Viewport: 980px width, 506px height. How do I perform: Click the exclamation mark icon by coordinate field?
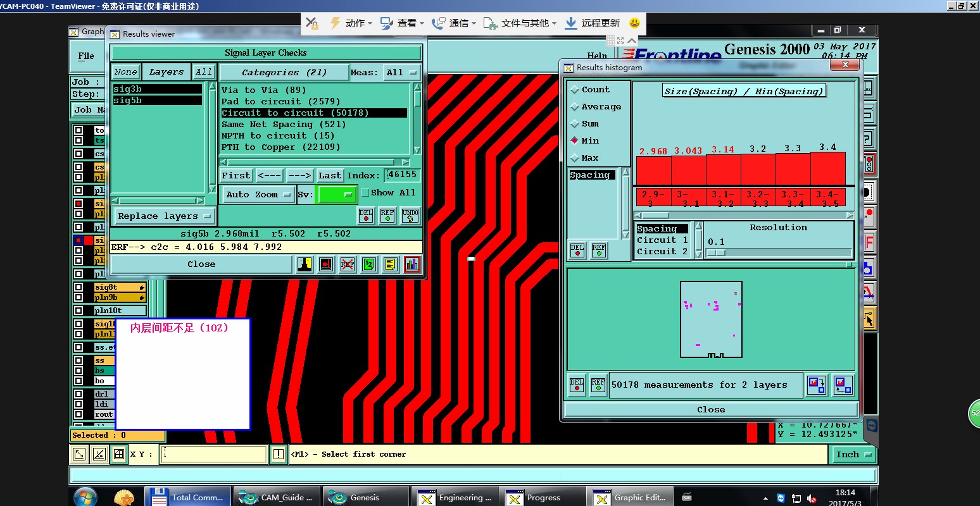[279, 454]
